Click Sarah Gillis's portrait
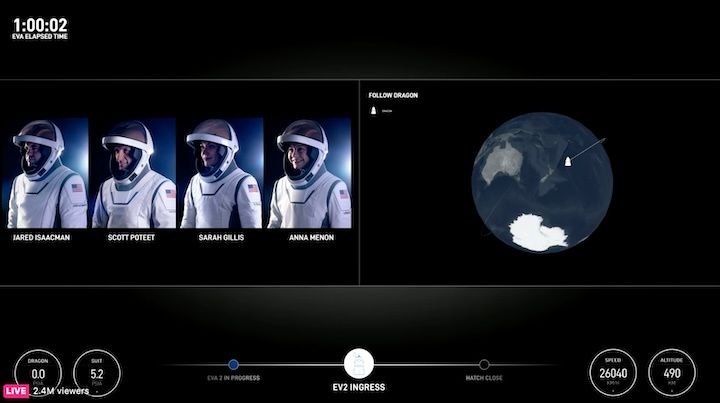This screenshot has height=403, width=720. pyautogui.click(x=220, y=173)
